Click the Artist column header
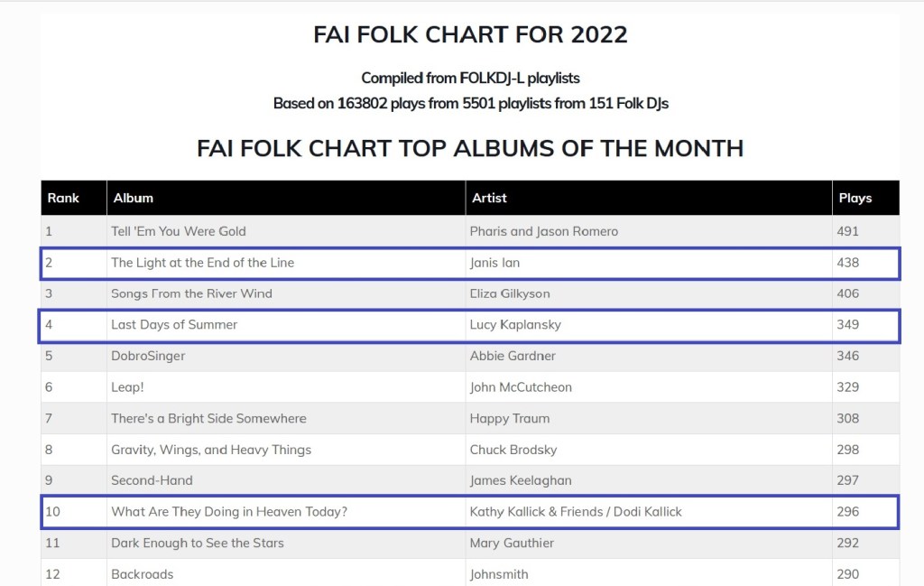 click(489, 198)
